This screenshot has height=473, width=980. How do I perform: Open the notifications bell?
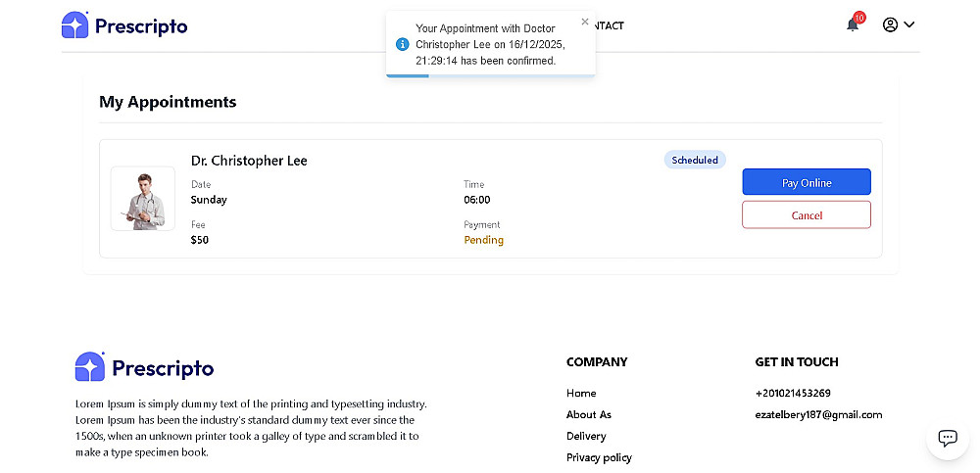click(853, 24)
